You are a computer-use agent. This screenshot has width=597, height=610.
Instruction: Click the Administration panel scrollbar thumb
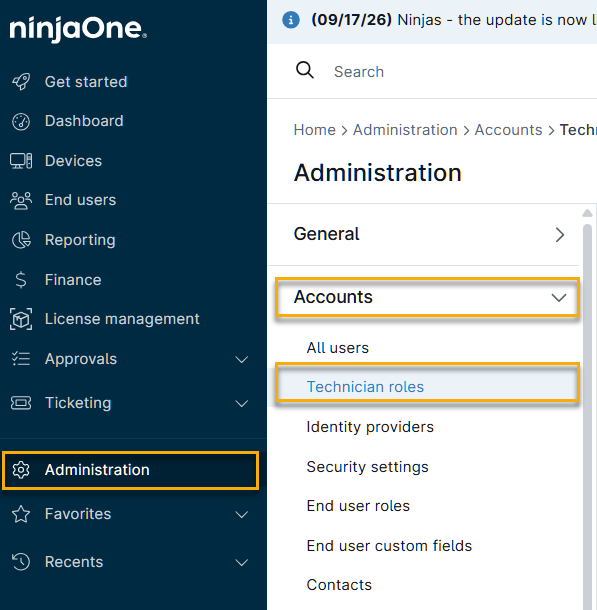588,416
